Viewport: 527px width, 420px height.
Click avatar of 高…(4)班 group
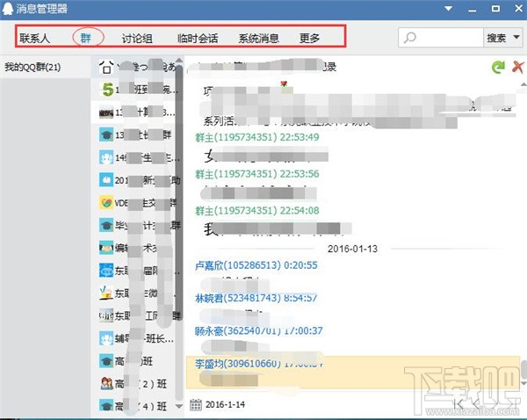click(x=106, y=406)
